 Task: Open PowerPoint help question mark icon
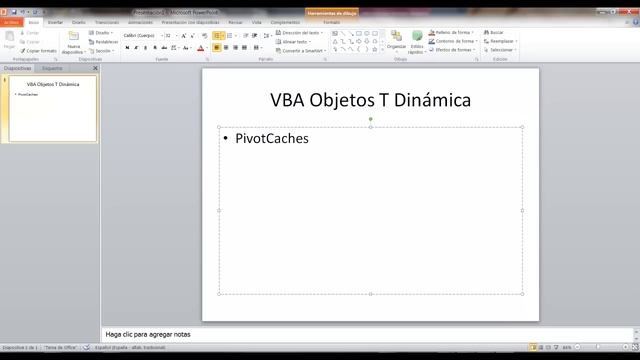pos(636,22)
